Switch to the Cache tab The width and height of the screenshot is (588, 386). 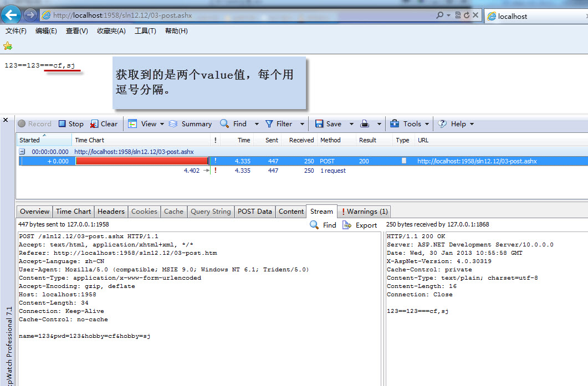(x=173, y=212)
